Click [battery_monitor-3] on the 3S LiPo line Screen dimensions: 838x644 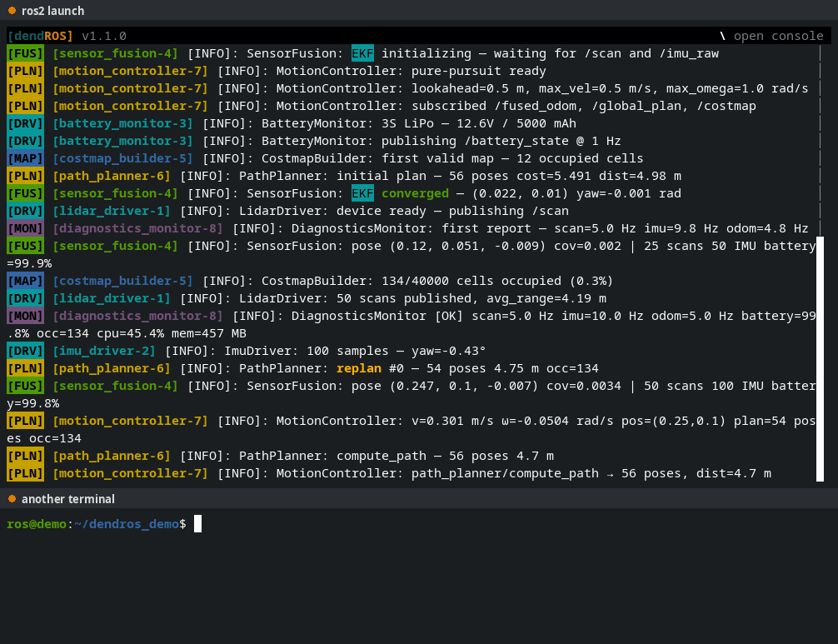pos(123,123)
